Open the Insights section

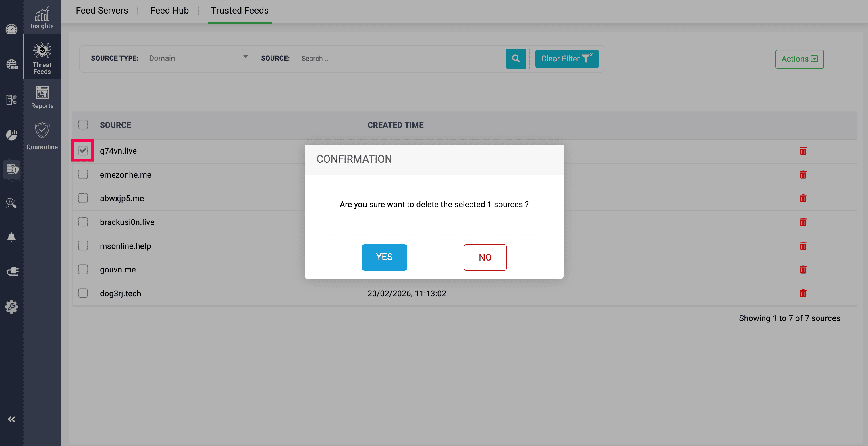tap(42, 18)
